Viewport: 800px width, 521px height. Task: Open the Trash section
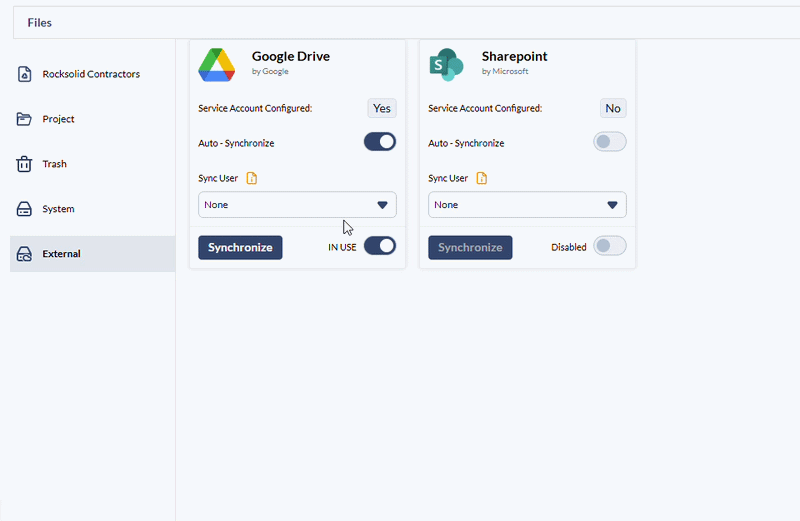[54, 164]
